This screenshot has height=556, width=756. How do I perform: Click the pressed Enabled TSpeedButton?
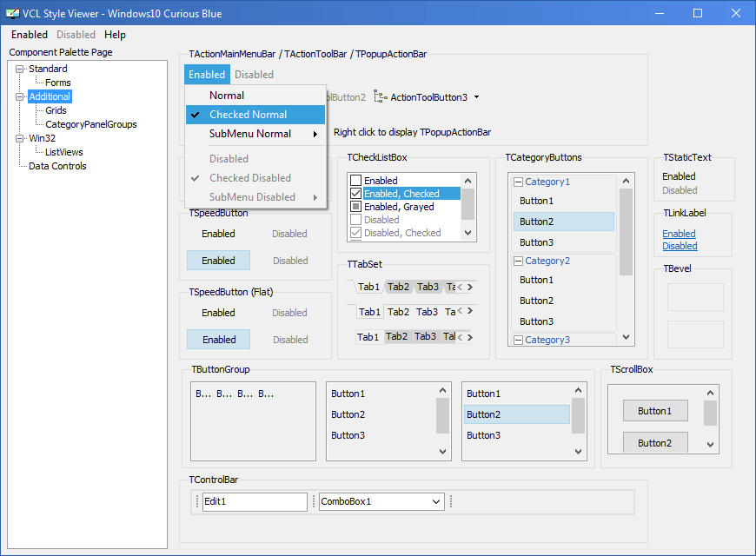[218, 261]
